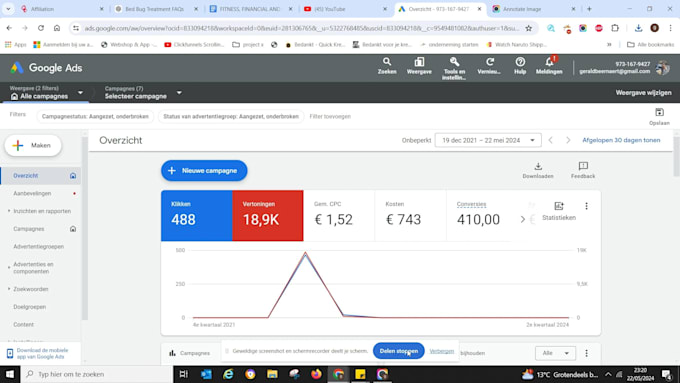Open scorecard three-dot options menu
Viewport: 680px width, 383px height.
[586, 206]
